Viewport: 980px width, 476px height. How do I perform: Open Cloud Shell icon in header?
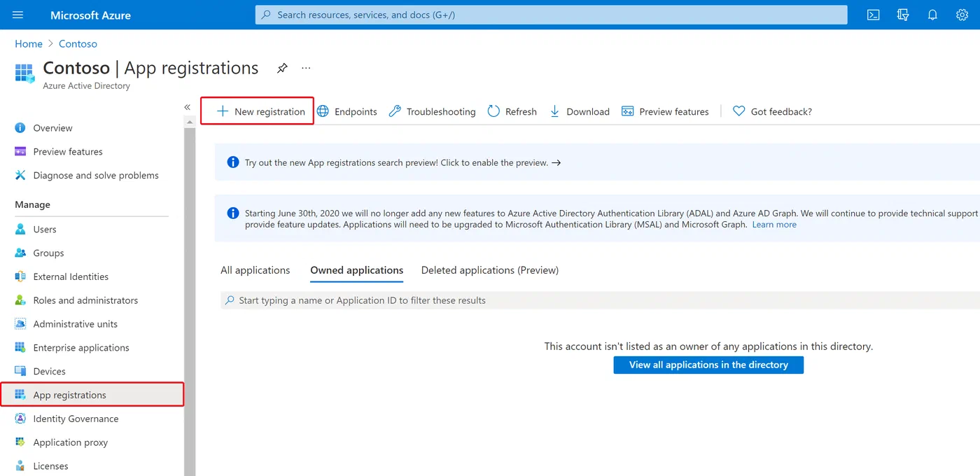pos(873,15)
